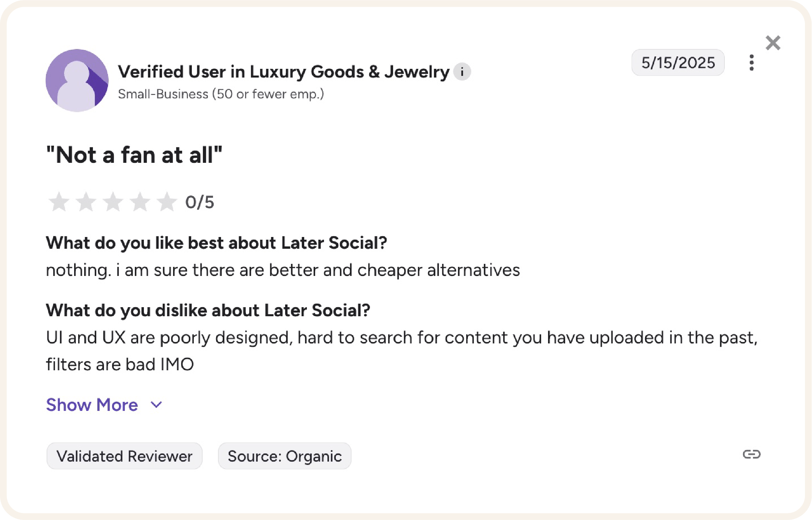The image size is (812, 520).
Task: Expand review with Show More
Action: [92, 405]
